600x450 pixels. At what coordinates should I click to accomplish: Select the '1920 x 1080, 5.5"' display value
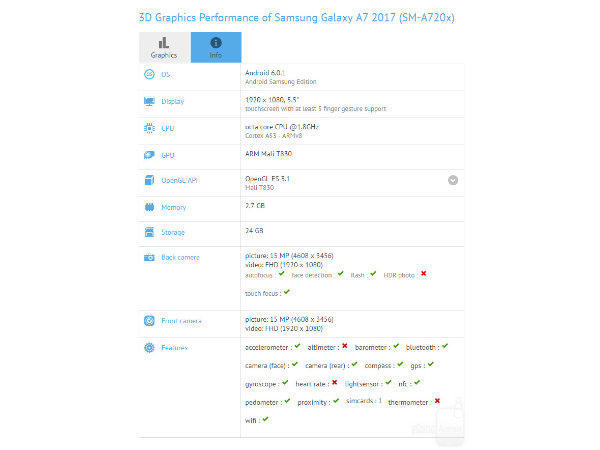tap(272, 99)
